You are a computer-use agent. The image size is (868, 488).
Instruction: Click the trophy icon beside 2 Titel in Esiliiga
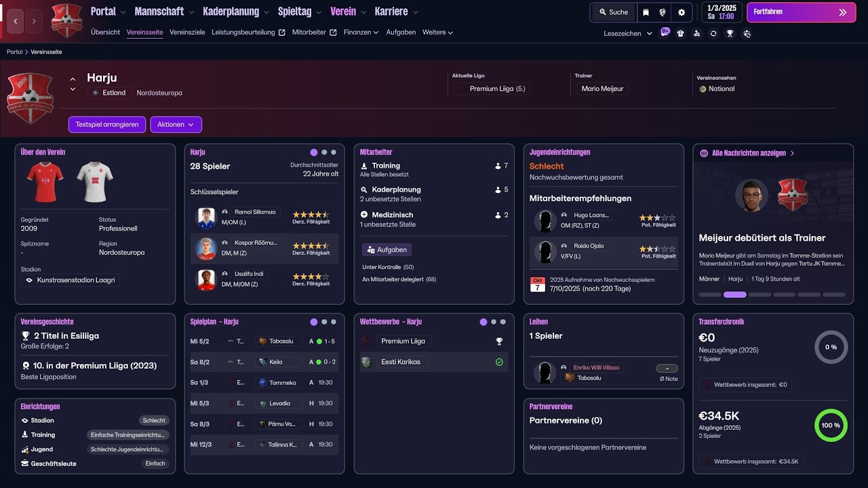click(25, 335)
